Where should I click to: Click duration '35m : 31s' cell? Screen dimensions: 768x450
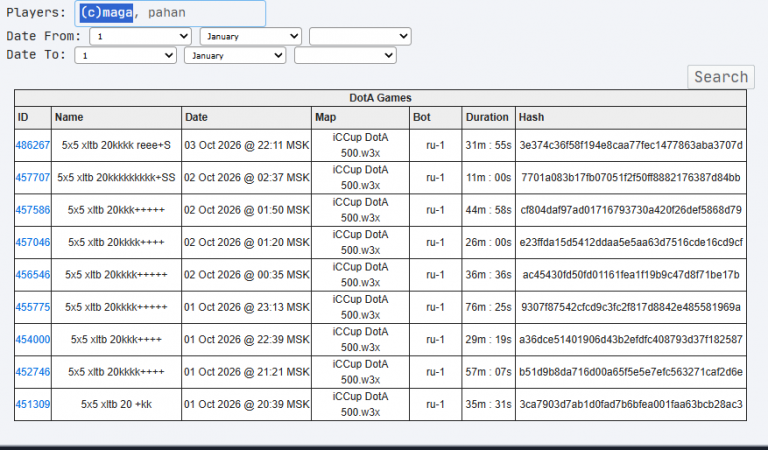coord(488,404)
